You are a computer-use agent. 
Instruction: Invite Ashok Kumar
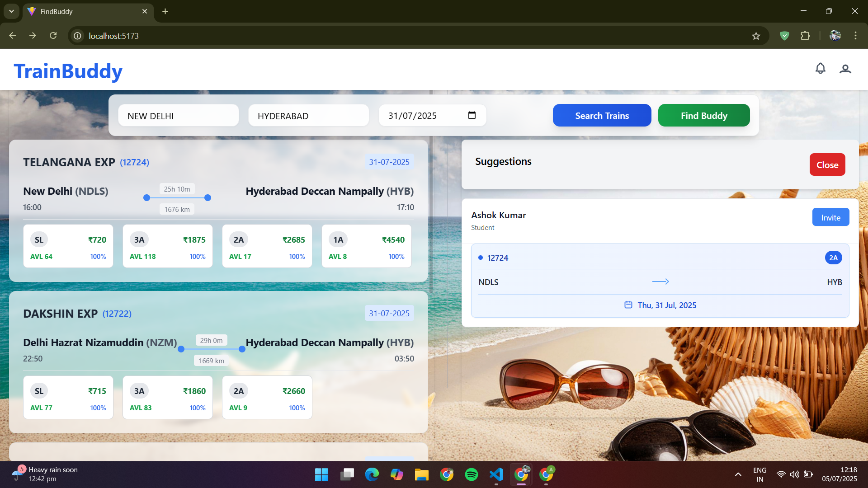pos(830,217)
